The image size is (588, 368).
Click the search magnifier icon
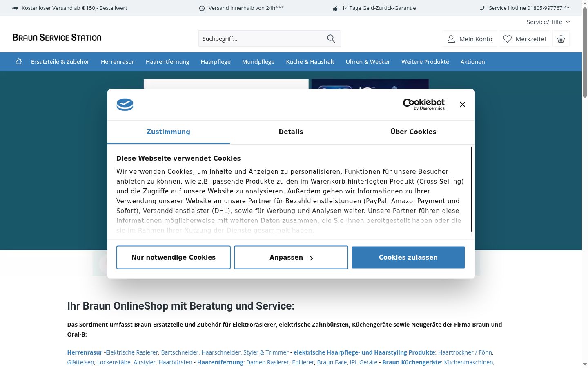point(331,38)
